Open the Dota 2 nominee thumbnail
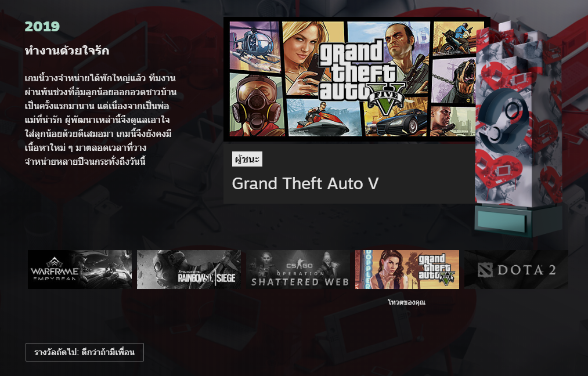 pyautogui.click(x=517, y=270)
